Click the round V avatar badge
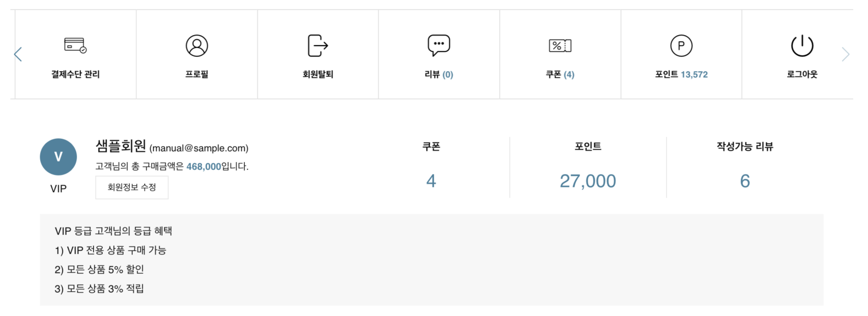 (x=58, y=157)
